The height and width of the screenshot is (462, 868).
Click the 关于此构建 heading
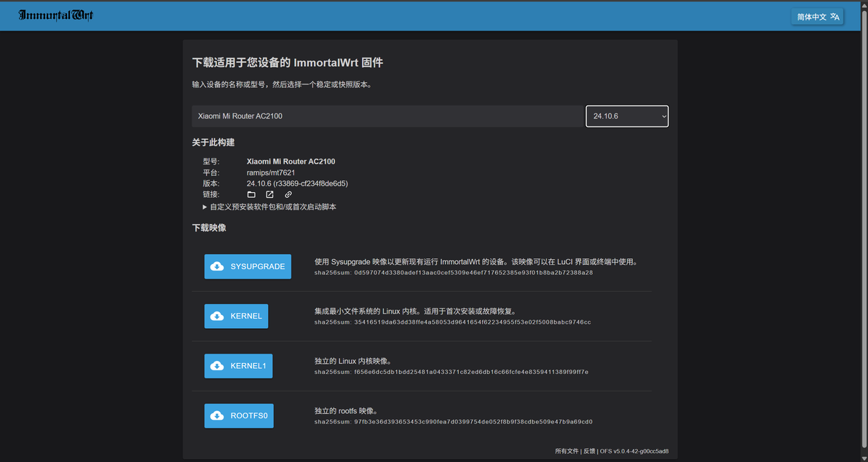click(x=213, y=143)
